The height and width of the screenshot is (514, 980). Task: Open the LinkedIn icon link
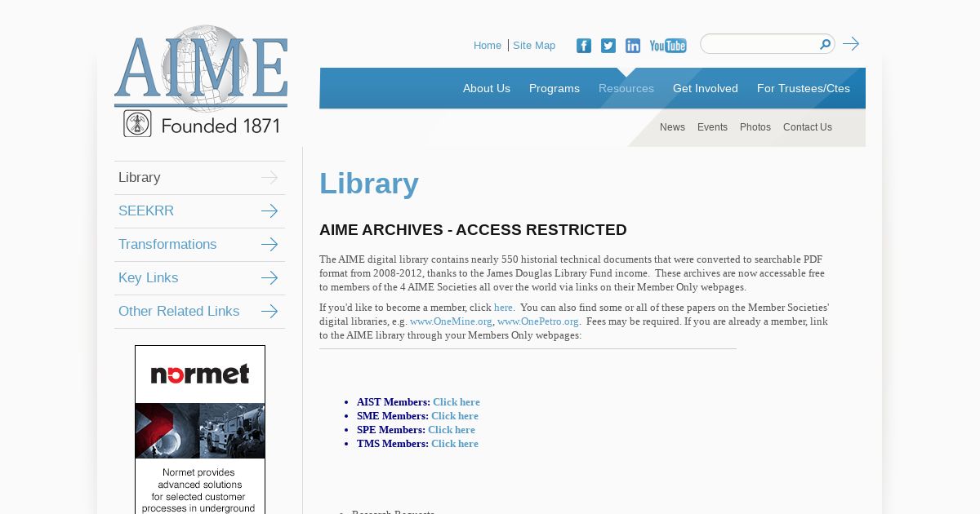pos(633,46)
